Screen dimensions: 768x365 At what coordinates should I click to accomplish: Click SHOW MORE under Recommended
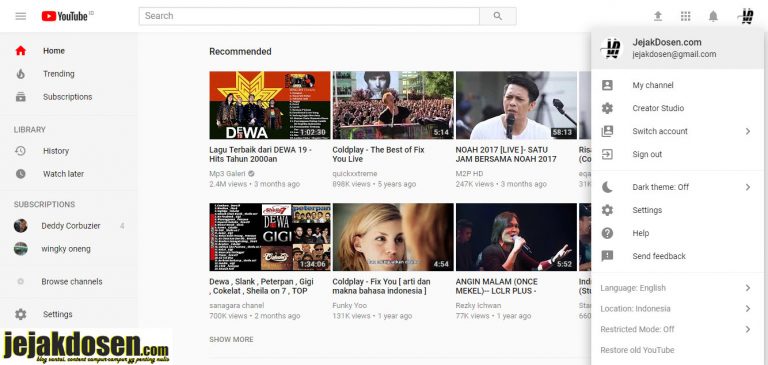click(231, 339)
